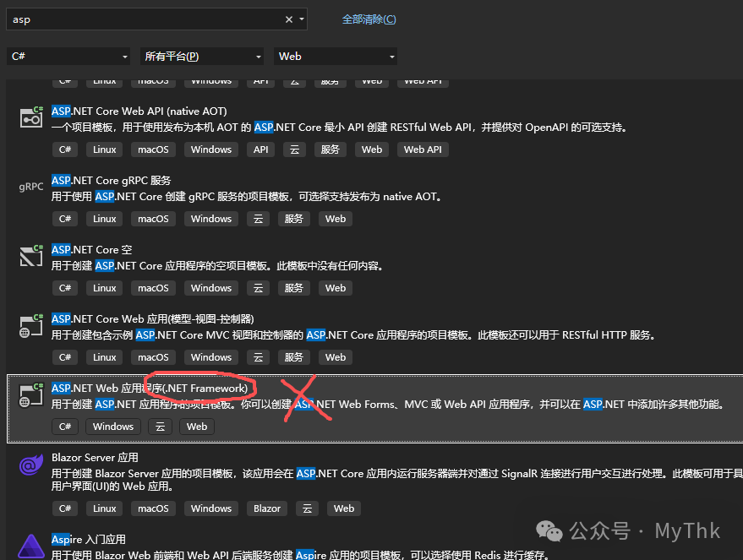Select the gRPC template icon
The image size is (743, 560).
tap(31, 187)
